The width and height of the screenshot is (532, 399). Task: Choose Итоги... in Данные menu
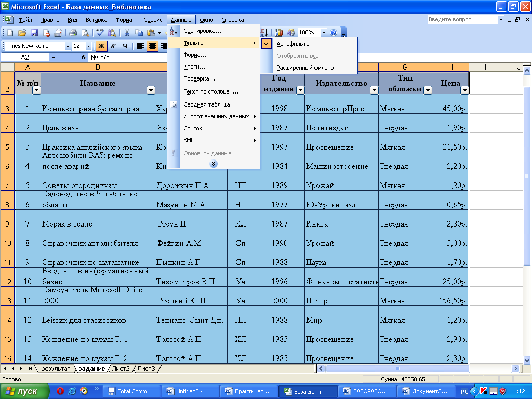(214, 66)
